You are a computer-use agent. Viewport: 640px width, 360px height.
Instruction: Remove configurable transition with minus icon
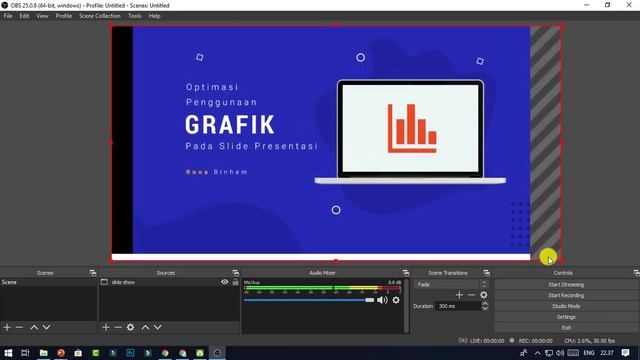click(x=471, y=295)
